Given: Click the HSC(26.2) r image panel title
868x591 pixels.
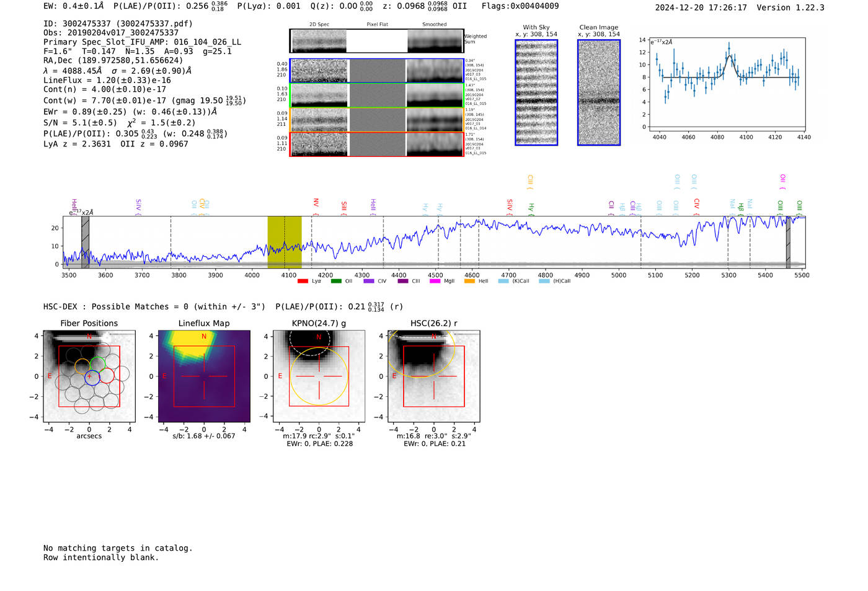Looking at the screenshot, I should pos(433,324).
